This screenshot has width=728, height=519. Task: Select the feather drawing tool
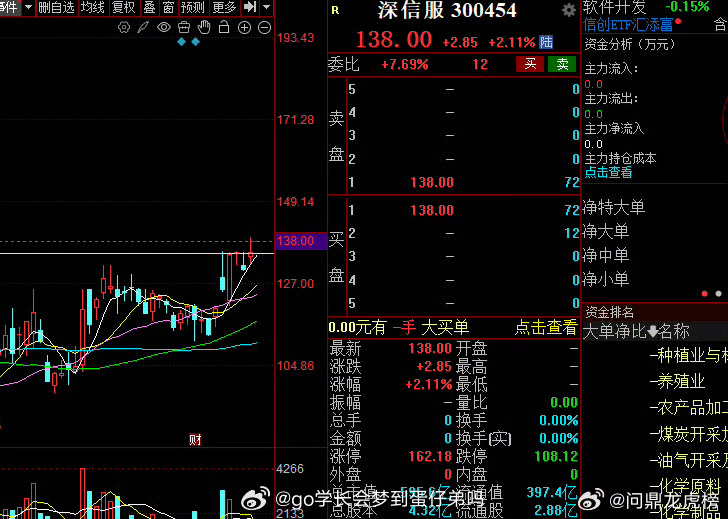pos(143,27)
